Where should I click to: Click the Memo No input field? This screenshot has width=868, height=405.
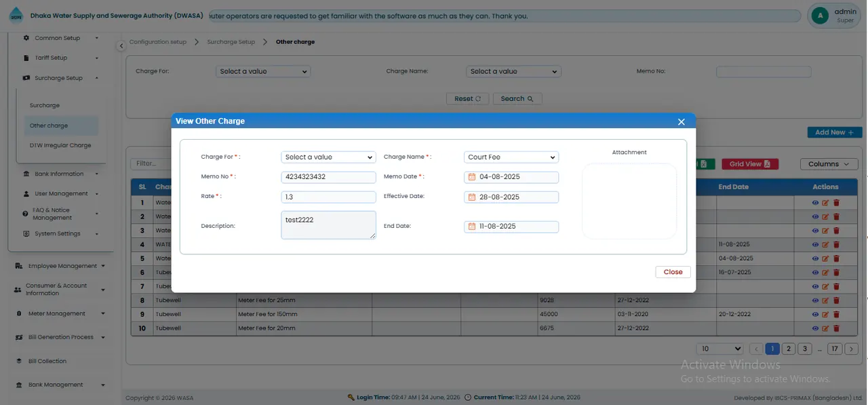pos(328,177)
